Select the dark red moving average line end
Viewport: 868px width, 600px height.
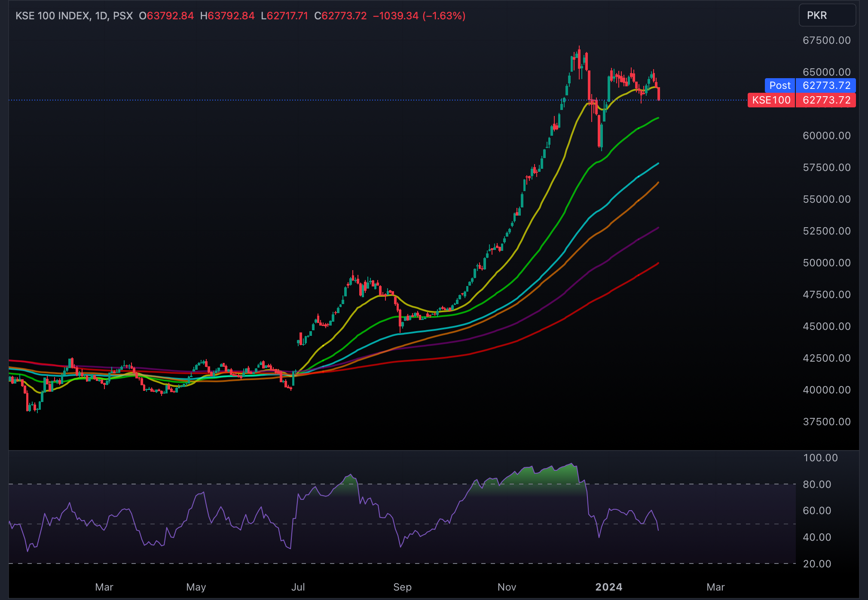coord(657,264)
